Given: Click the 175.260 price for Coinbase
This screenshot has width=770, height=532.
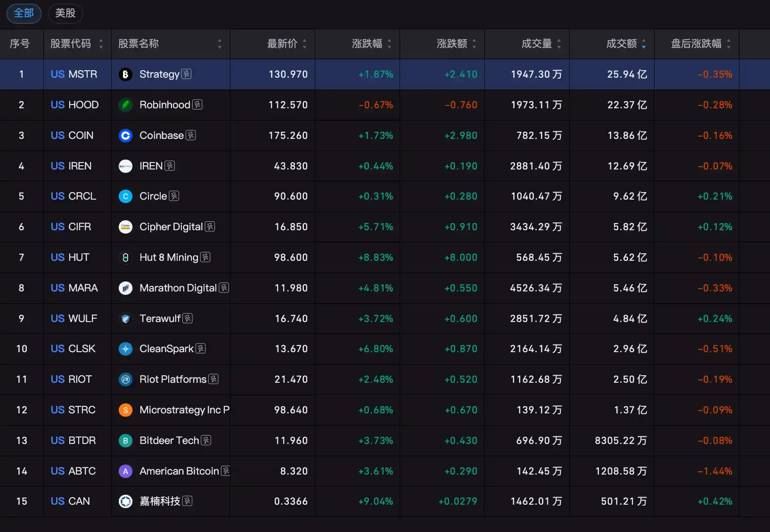Looking at the screenshot, I should (x=288, y=136).
